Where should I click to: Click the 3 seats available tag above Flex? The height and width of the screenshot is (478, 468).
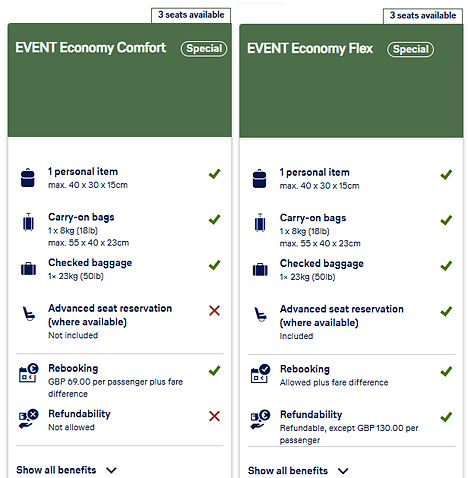coord(423,16)
